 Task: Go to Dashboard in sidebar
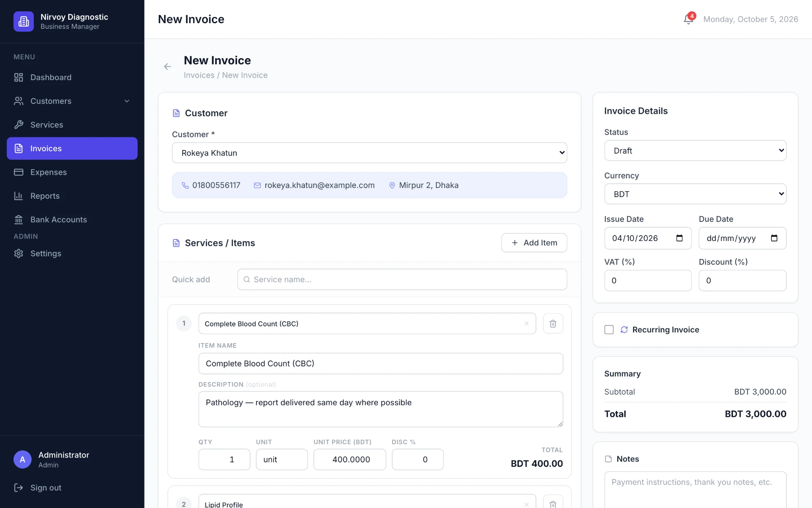click(x=72, y=77)
